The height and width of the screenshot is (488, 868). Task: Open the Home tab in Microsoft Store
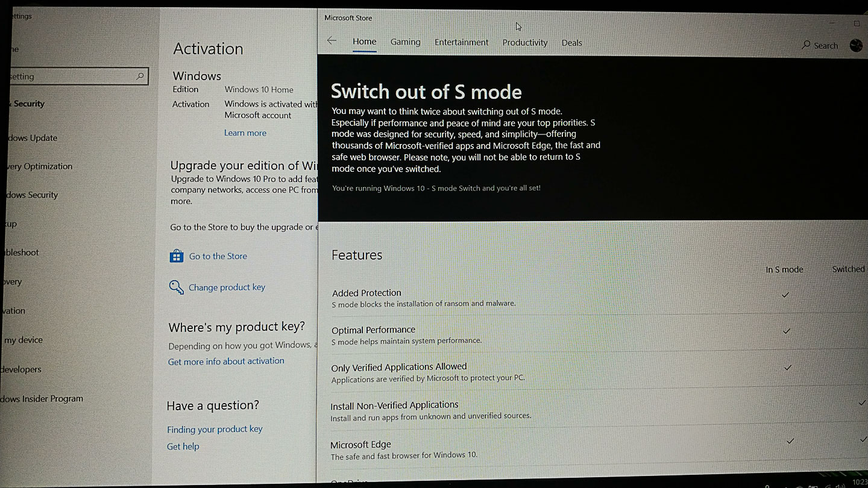[x=364, y=42]
